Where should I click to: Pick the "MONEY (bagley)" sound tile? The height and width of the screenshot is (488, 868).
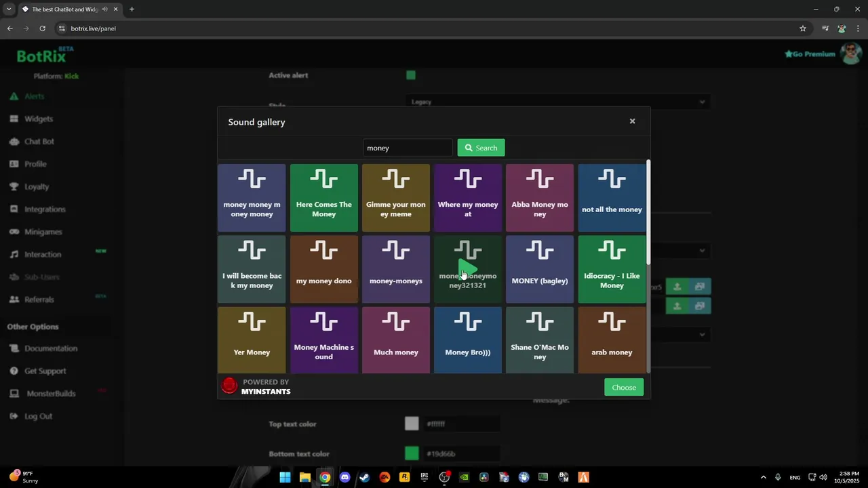[540, 269]
